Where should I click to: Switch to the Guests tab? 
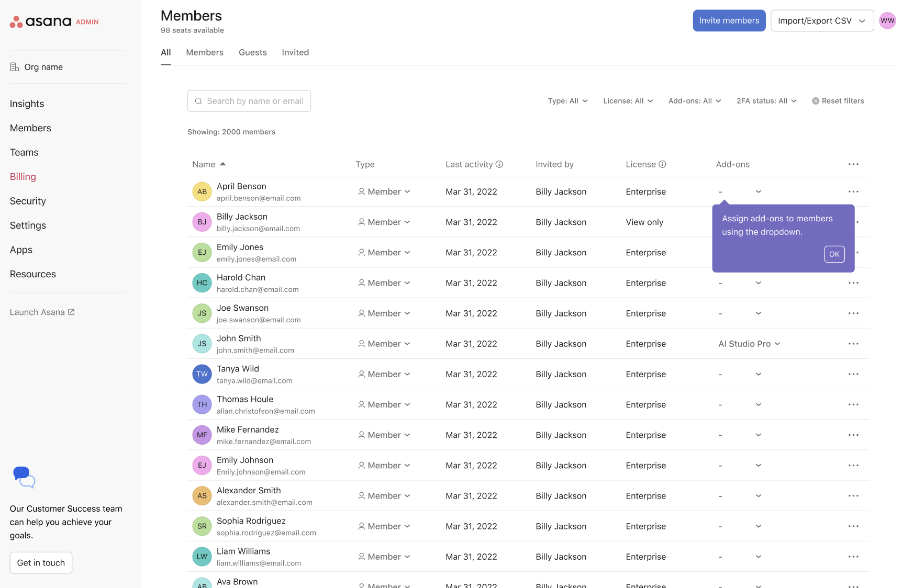coord(253,52)
